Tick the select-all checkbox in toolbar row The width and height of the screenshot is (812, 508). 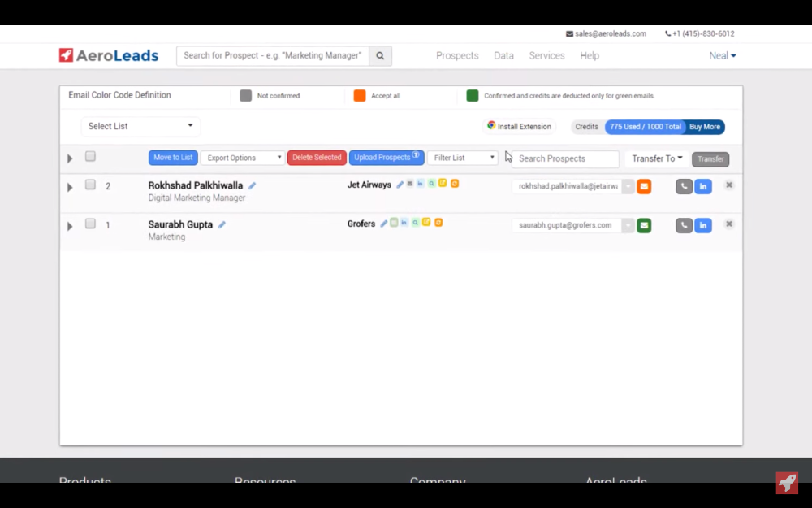(x=90, y=156)
